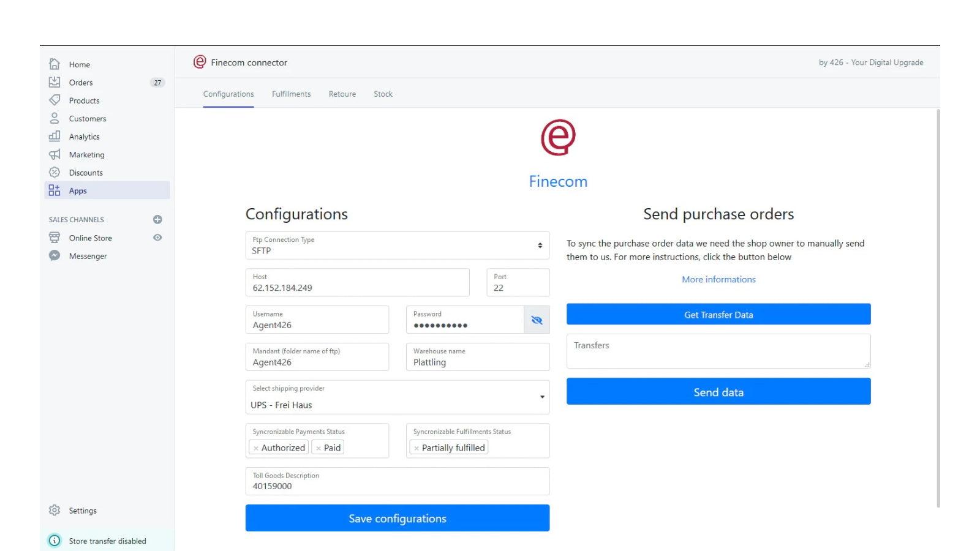Click the Store transfer disabled info icon
This screenshot has width=980, height=551.
(55, 541)
